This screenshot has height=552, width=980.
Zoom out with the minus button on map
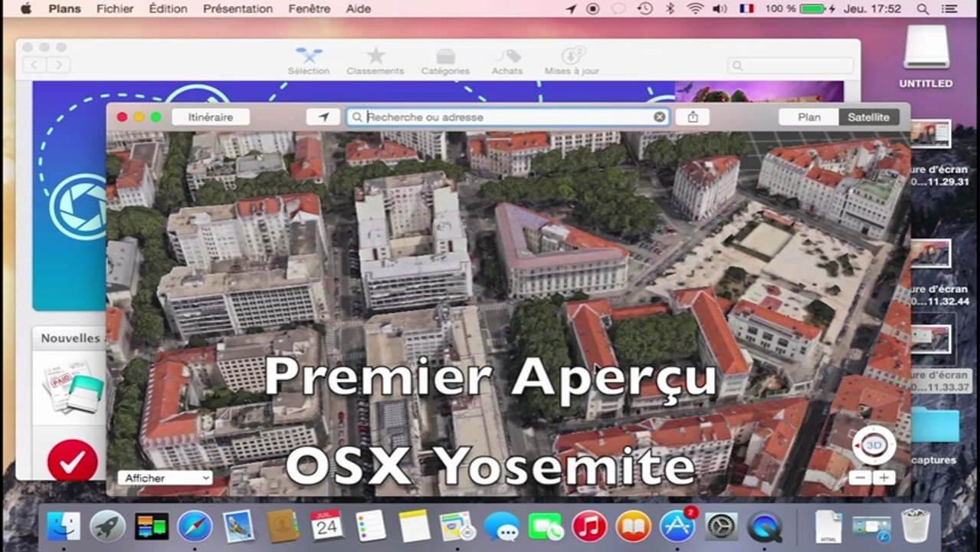pyautogui.click(x=860, y=478)
